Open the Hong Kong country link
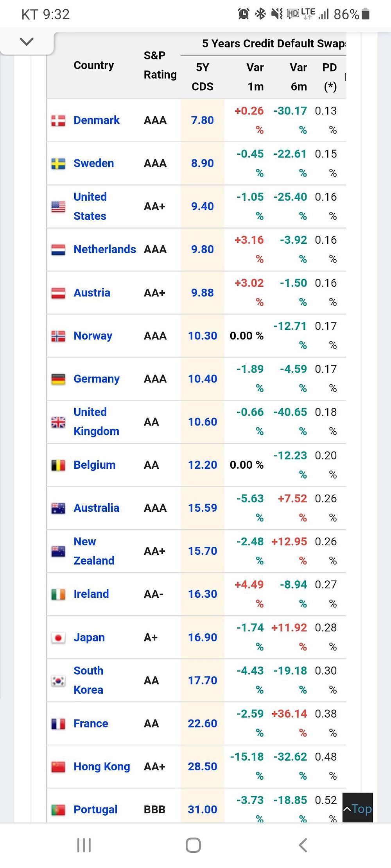Image resolution: width=391 pixels, height=868 pixels. pyautogui.click(x=102, y=766)
